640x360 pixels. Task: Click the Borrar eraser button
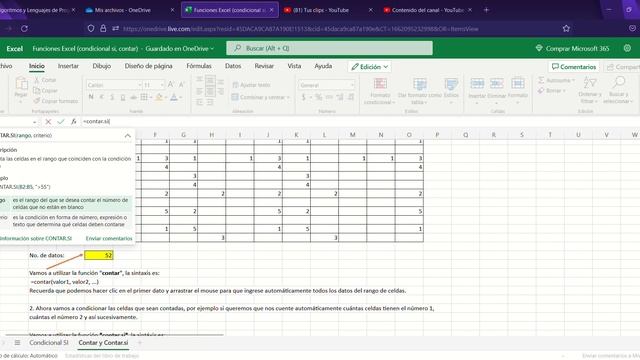pos(551,90)
